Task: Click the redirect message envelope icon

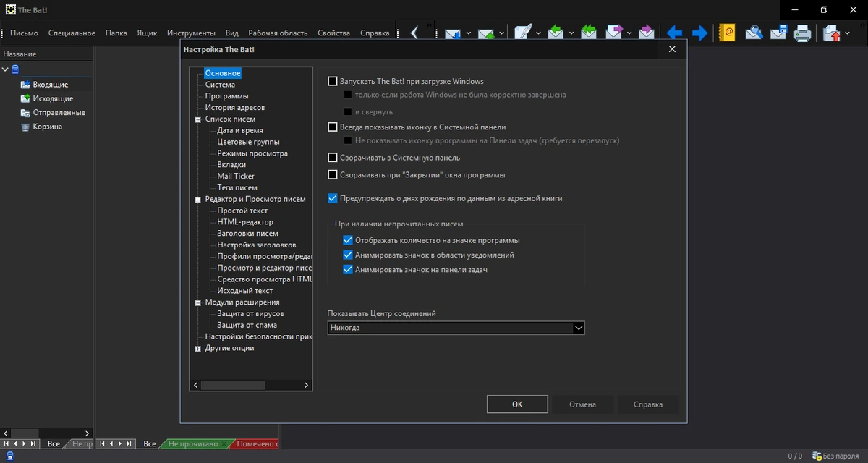Action: (647, 33)
